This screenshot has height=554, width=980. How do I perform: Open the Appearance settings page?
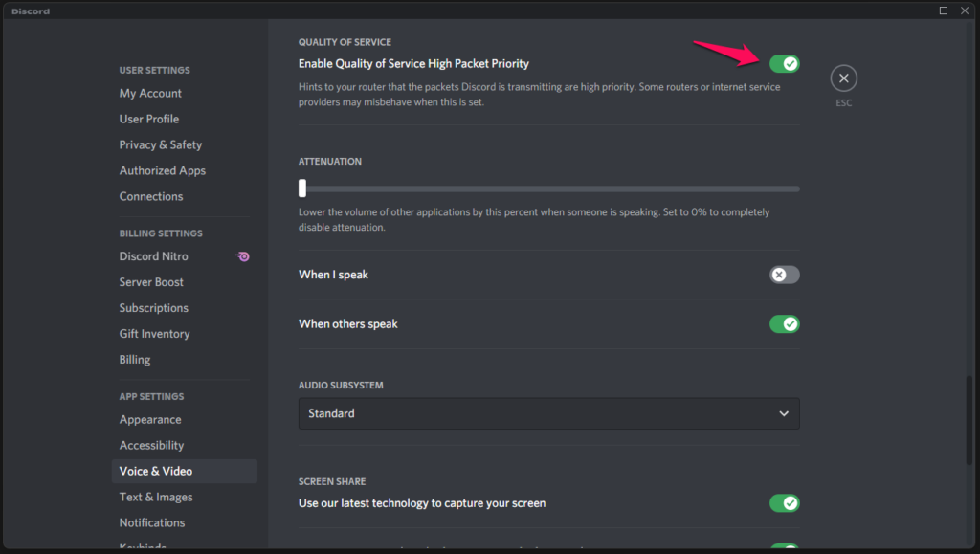(x=150, y=419)
